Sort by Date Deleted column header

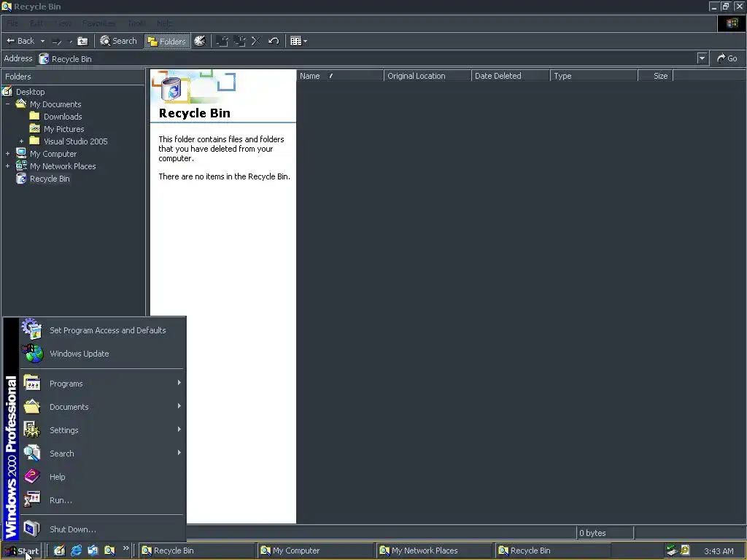tap(510, 76)
